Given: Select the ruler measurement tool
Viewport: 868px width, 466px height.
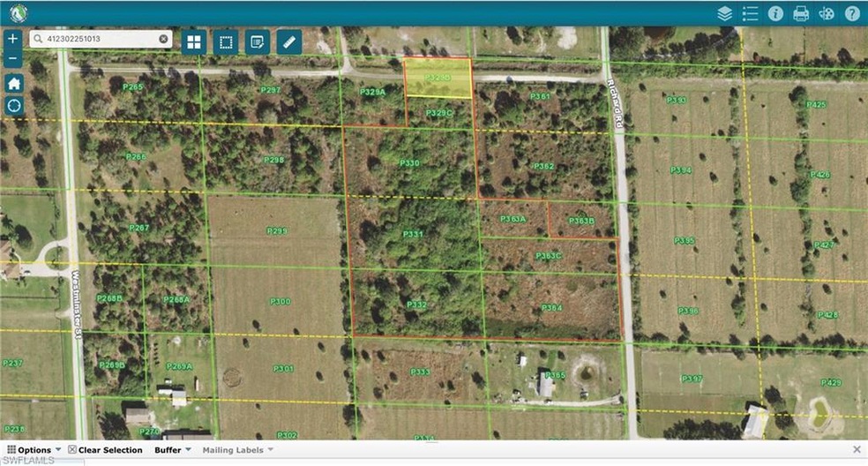Looking at the screenshot, I should click(289, 41).
